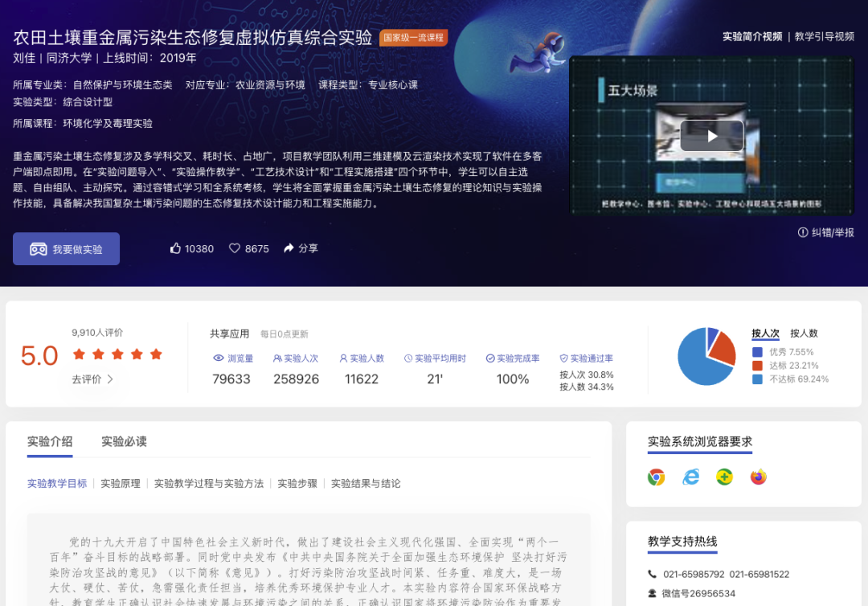
Task: Click the Firefox browser icon
Action: pos(757,477)
